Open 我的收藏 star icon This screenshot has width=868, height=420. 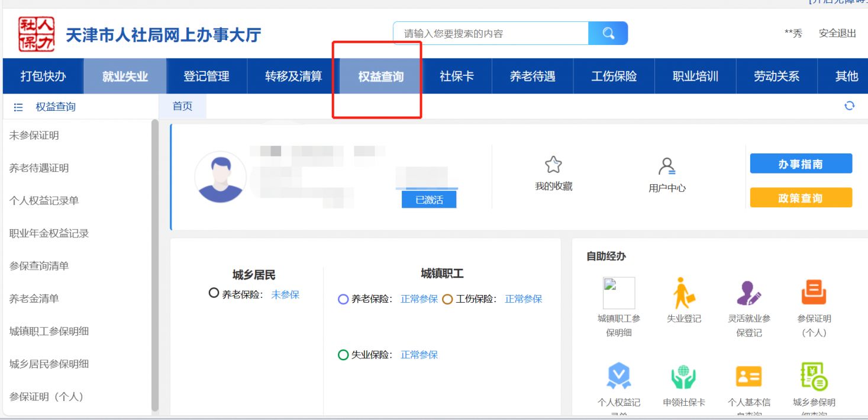pos(553,165)
